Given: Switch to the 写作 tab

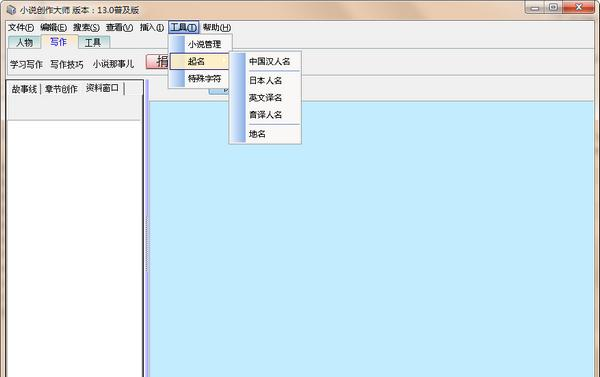Looking at the screenshot, I should click(59, 42).
